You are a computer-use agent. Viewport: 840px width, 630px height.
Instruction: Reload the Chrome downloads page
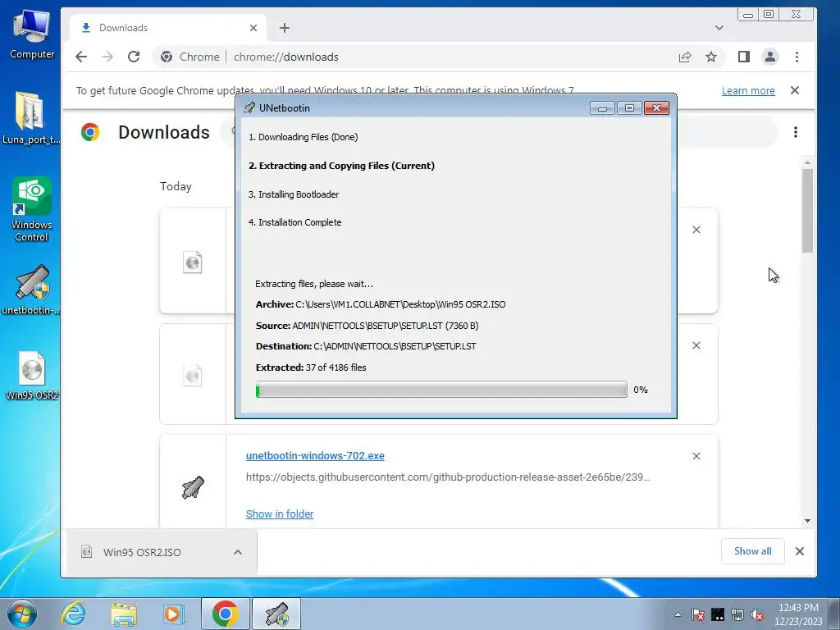[x=134, y=57]
